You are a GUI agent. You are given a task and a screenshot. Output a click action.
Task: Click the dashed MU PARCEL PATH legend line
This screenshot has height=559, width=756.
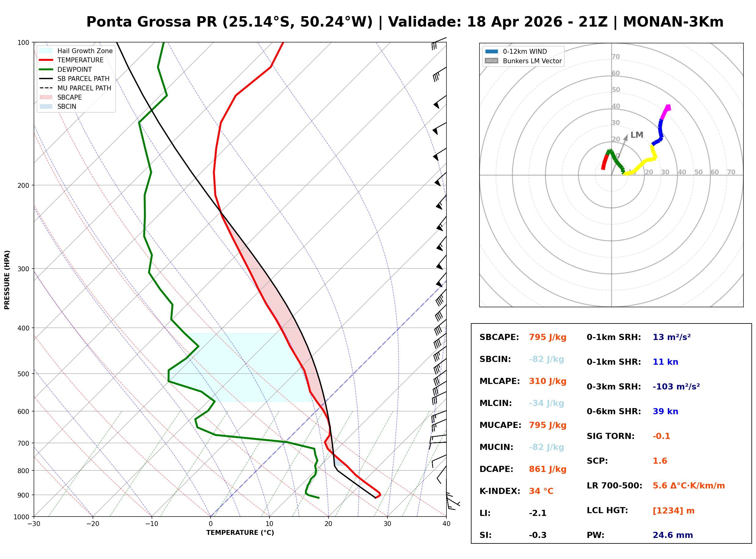(x=46, y=88)
